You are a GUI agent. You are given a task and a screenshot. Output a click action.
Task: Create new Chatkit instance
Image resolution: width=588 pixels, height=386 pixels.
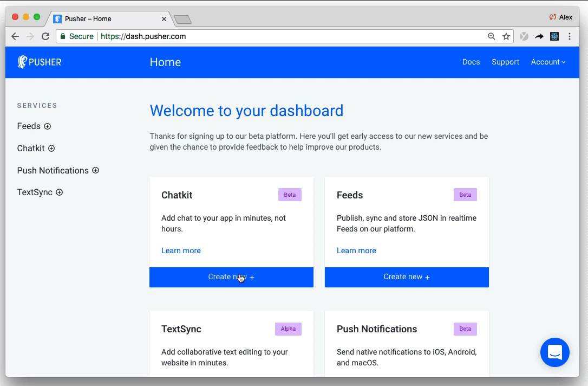[x=231, y=277]
